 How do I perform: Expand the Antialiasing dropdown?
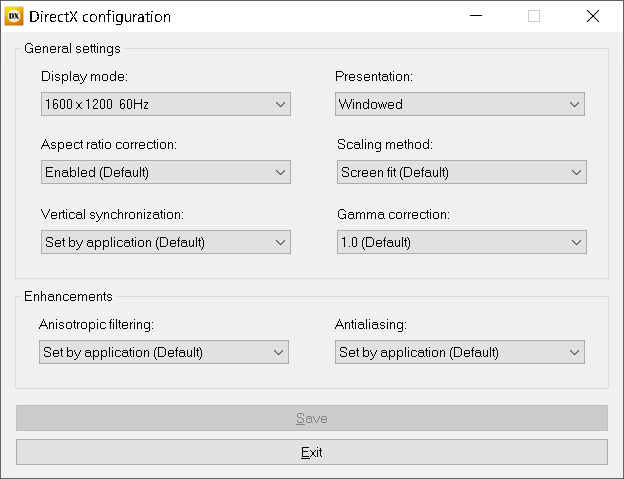460,352
